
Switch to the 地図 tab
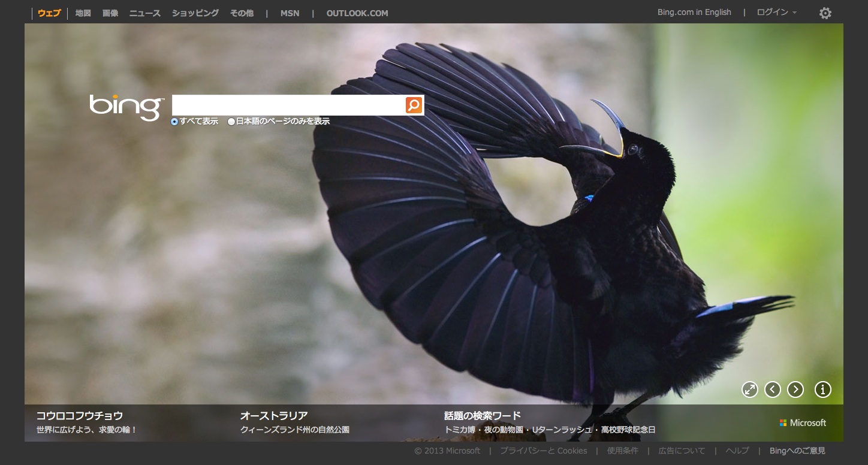click(83, 13)
